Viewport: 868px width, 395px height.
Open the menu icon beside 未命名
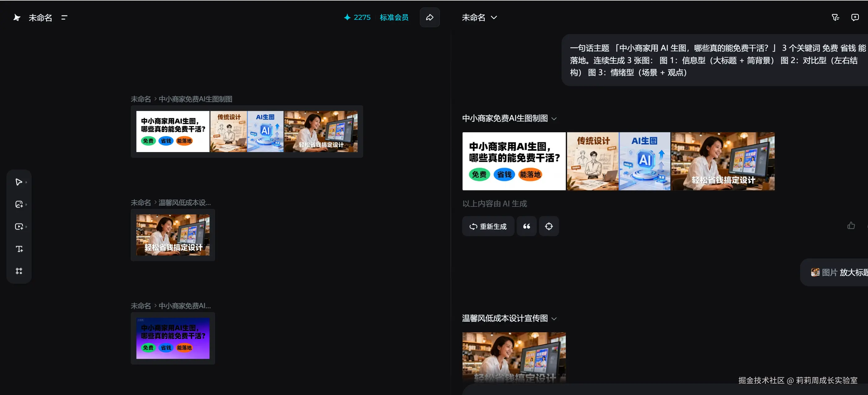(x=64, y=17)
